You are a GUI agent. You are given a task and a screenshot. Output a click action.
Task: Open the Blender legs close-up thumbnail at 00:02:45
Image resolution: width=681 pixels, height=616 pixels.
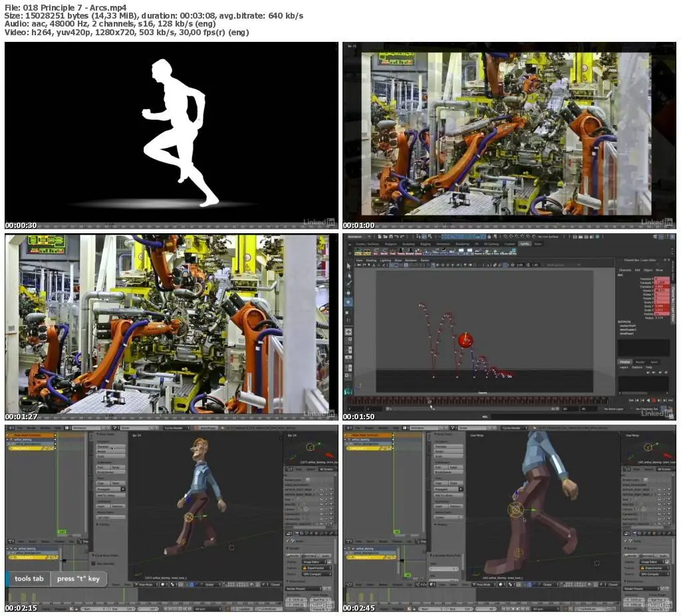pos(509,518)
